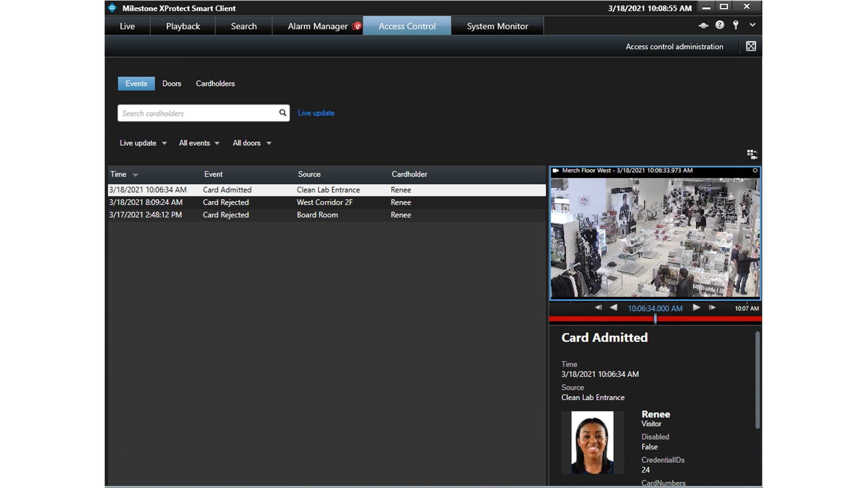Click the search magnifier in cardholder field
Viewport: 868px width, 488px height.
tap(283, 113)
